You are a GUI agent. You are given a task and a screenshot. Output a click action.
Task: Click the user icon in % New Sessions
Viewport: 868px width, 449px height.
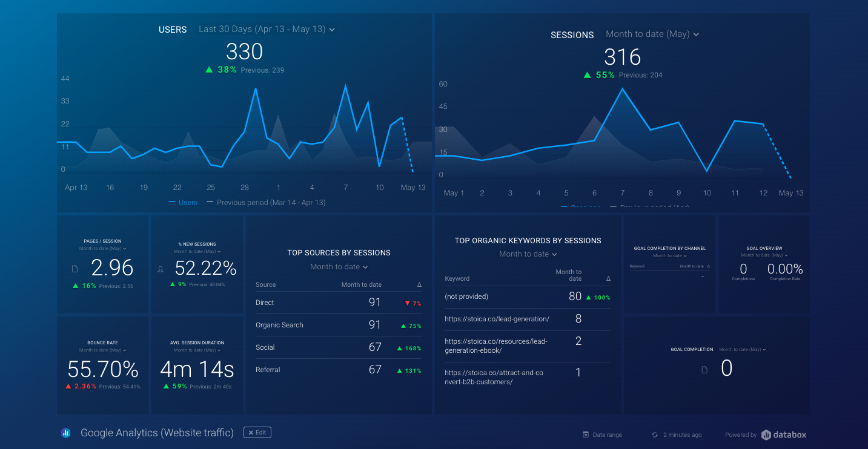161,269
